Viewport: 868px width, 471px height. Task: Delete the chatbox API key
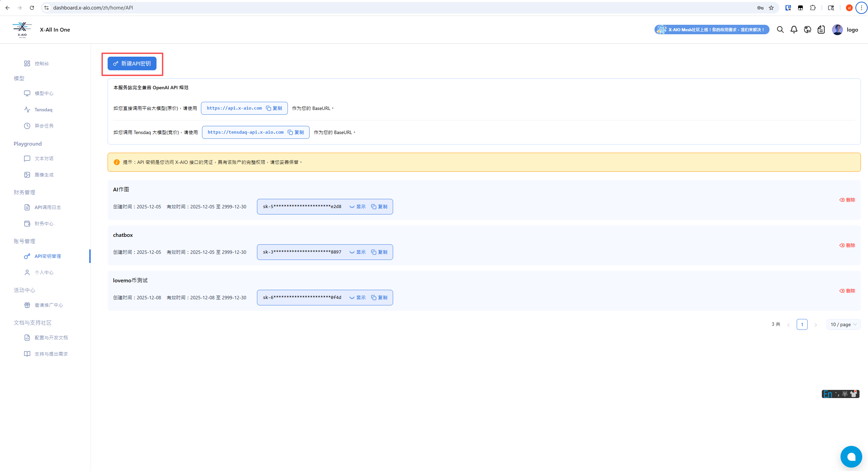click(x=847, y=245)
